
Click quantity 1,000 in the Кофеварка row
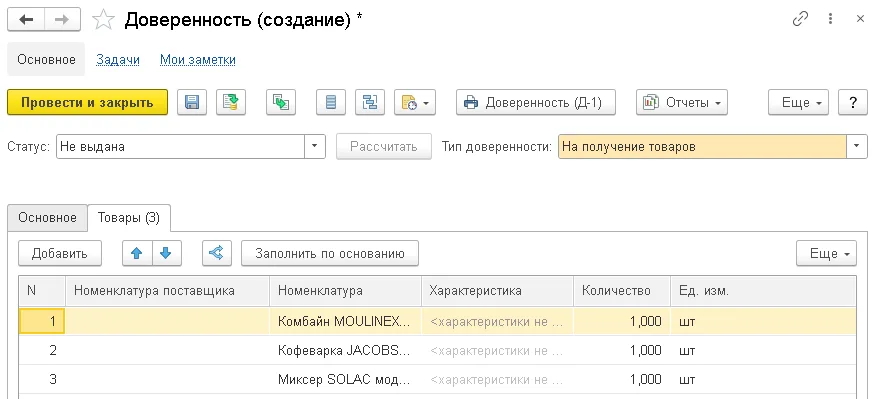point(622,351)
